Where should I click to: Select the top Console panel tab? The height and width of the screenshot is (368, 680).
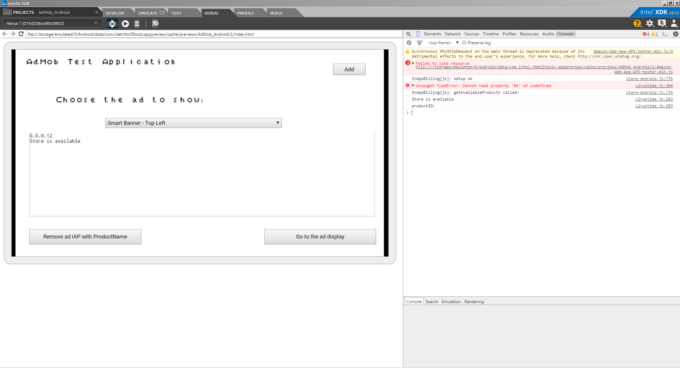coord(566,34)
